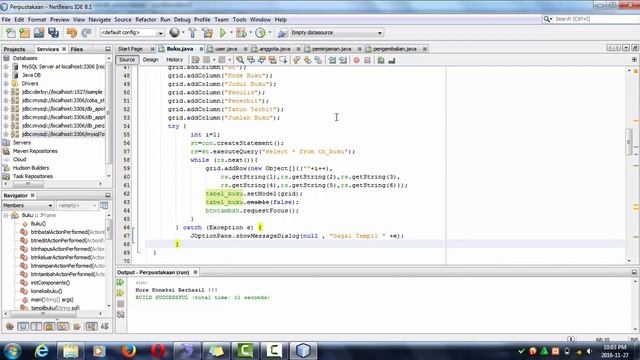Click the Design view button

tap(151, 60)
